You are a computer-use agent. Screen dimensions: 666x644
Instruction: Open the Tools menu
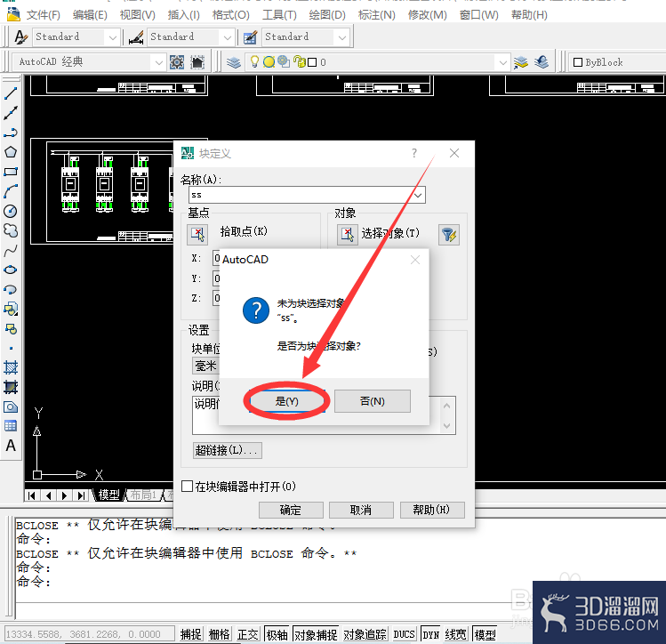click(x=279, y=15)
